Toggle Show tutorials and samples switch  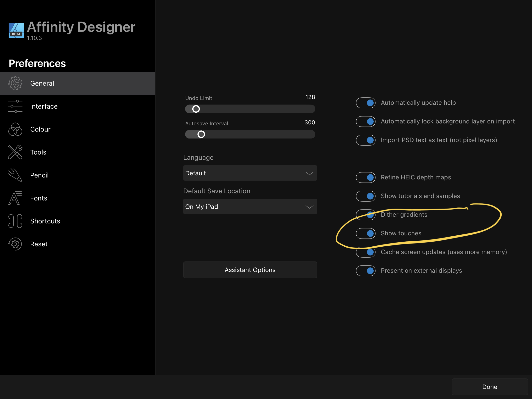pos(366,196)
